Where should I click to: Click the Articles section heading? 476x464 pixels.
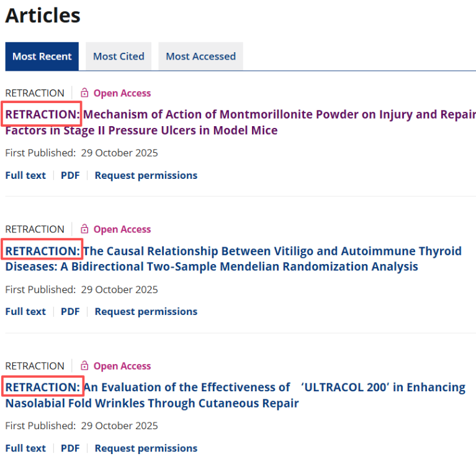pos(43,16)
